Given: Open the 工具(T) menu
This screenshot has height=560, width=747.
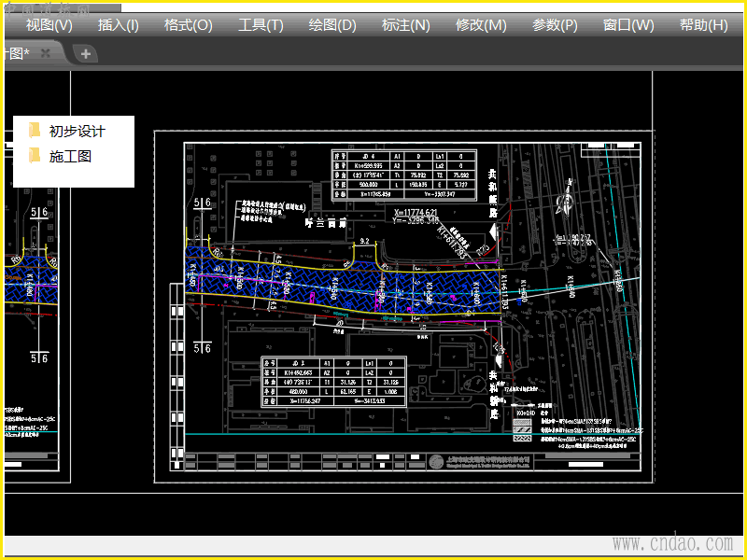Looking at the screenshot, I should [261, 25].
